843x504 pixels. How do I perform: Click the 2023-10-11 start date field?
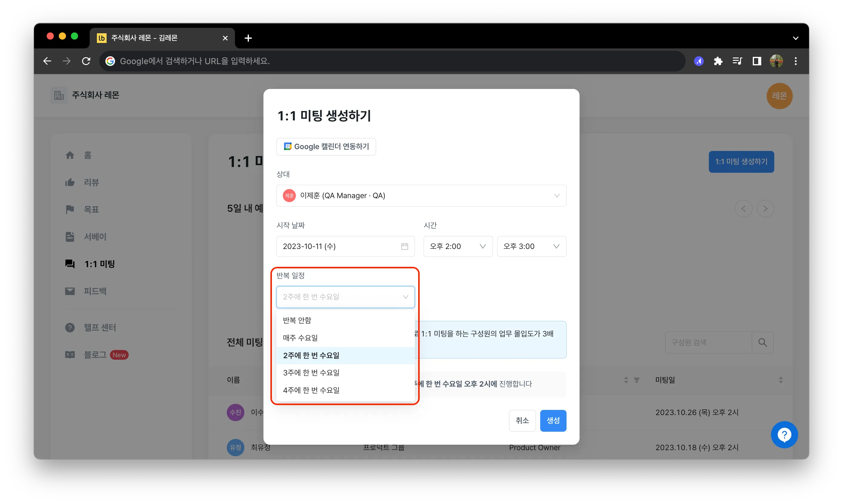pos(345,246)
